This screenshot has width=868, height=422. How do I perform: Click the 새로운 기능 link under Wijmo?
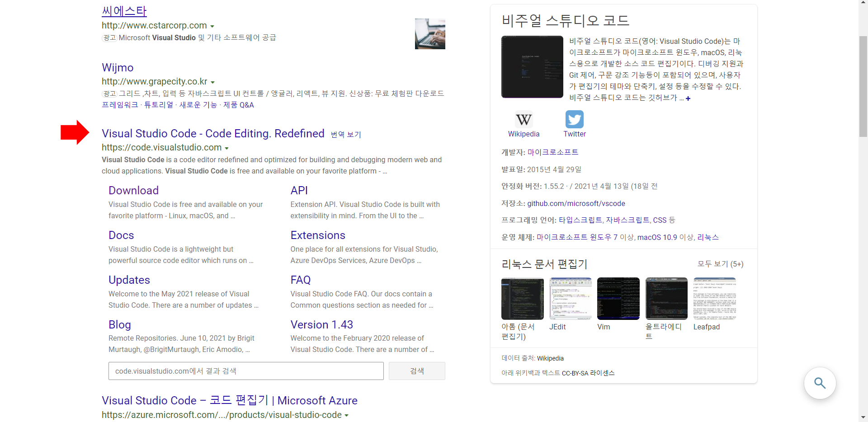pyautogui.click(x=198, y=105)
